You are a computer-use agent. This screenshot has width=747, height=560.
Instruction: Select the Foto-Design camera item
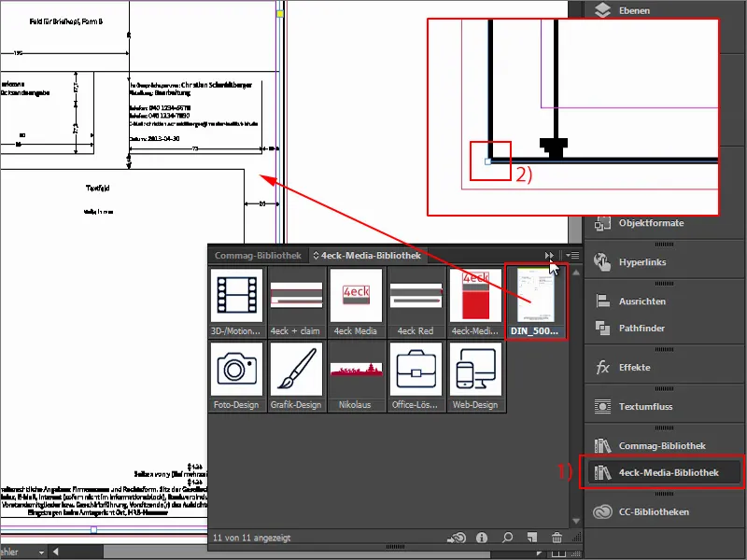(x=237, y=376)
